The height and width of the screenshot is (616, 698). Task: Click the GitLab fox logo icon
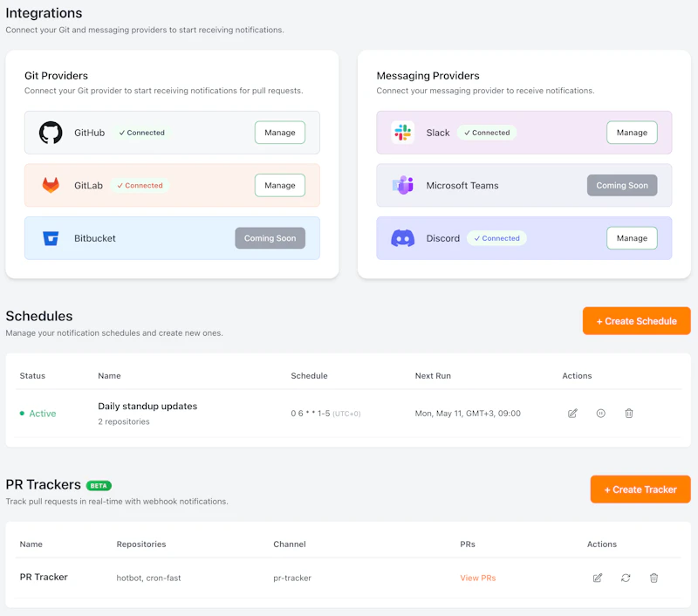coord(51,185)
